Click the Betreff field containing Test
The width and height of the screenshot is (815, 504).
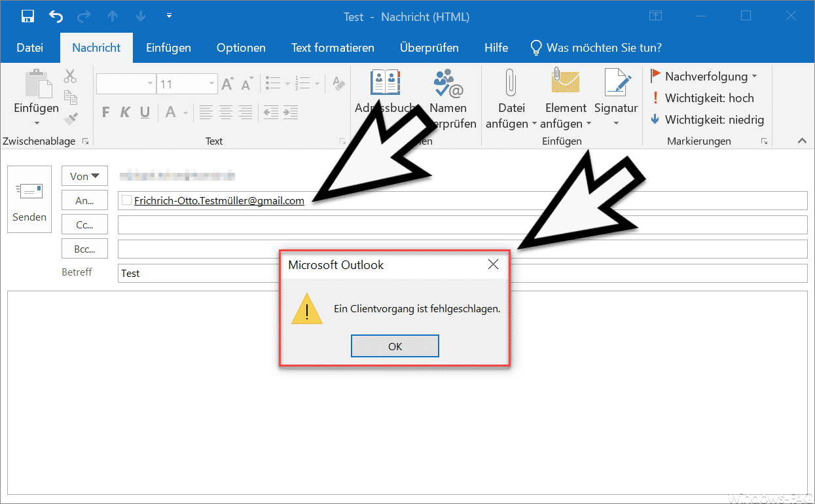(462, 273)
